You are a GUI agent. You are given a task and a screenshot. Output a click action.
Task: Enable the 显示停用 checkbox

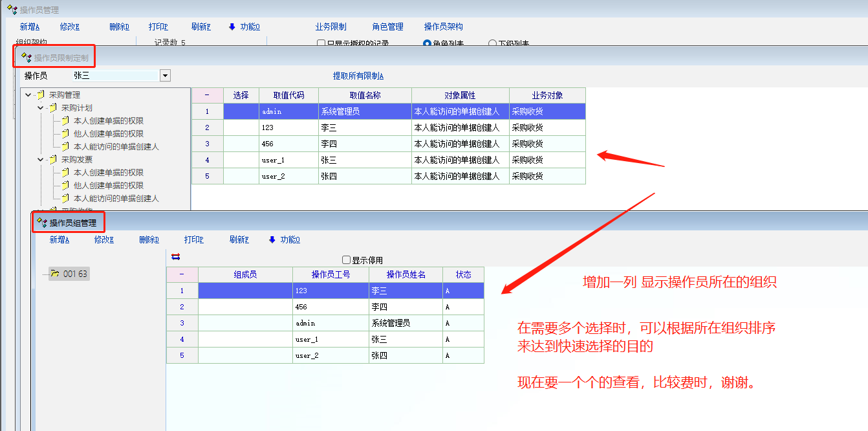346,260
